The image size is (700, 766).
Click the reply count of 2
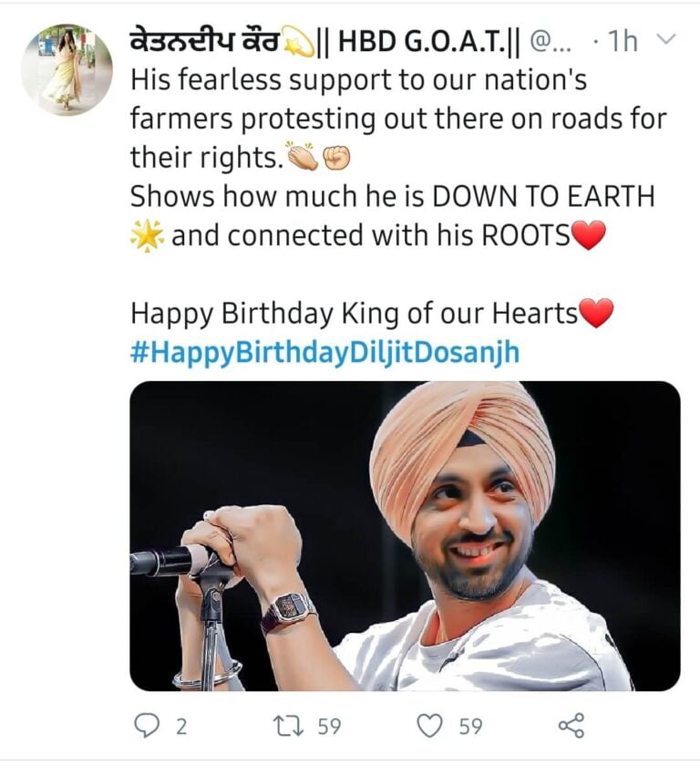pos(180,727)
